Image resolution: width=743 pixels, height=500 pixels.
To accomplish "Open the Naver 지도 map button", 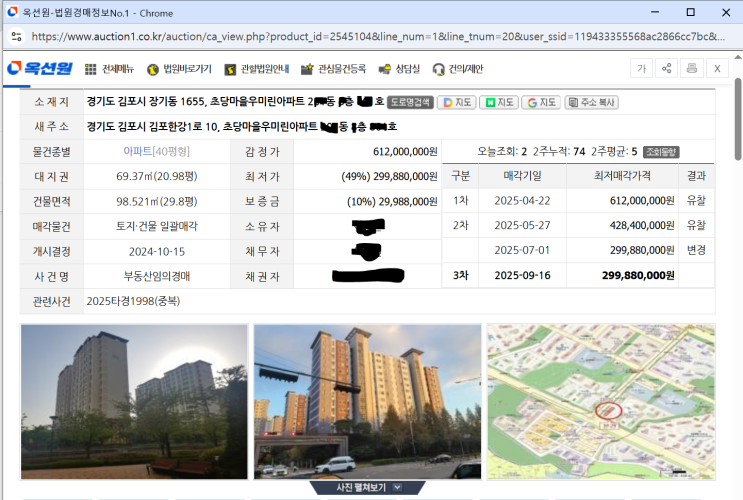I will 499,102.
